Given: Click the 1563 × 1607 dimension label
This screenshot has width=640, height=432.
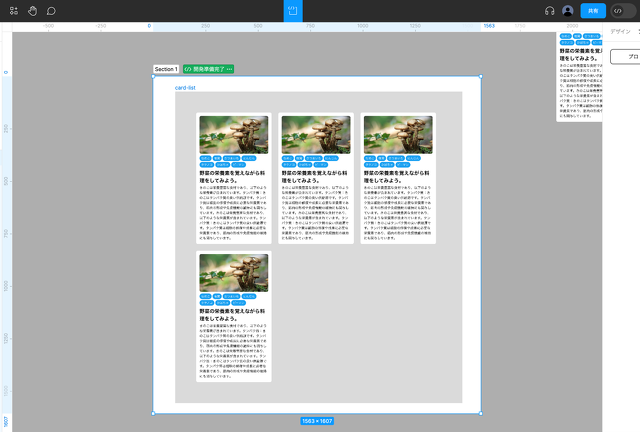Looking at the screenshot, I should [x=317, y=421].
